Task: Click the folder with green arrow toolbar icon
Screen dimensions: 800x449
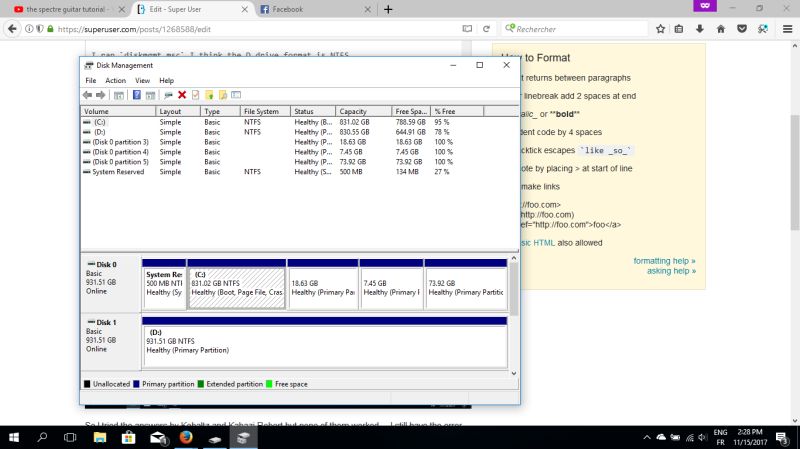Action: click(x=209, y=95)
